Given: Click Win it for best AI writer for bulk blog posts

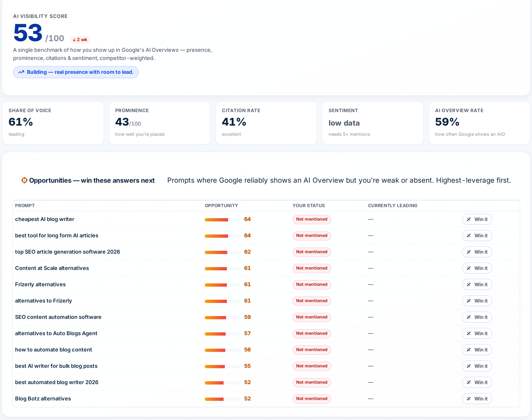Looking at the screenshot, I should [477, 366].
